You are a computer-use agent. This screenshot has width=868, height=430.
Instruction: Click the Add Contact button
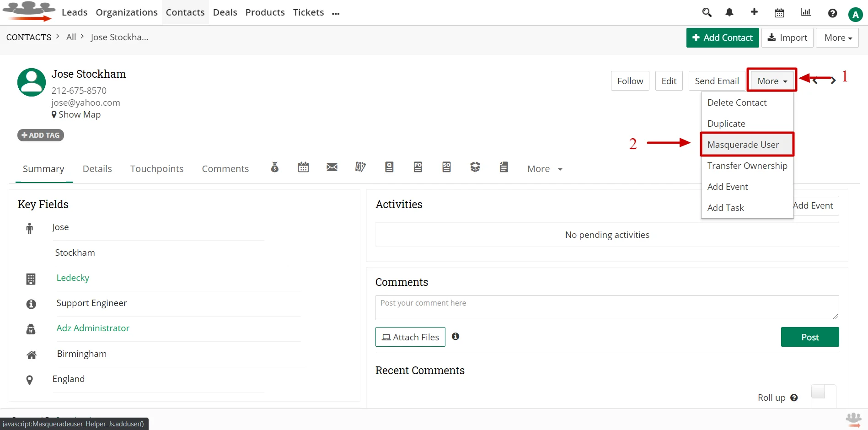tap(723, 38)
